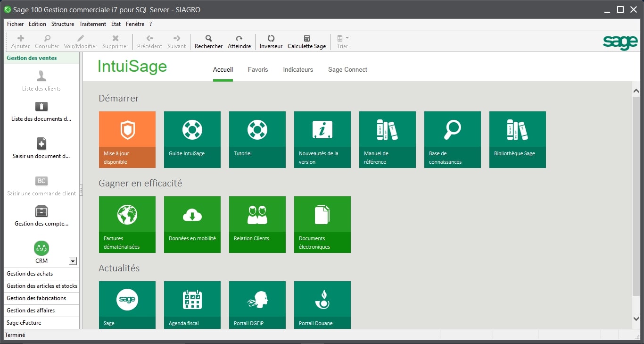Click the Atteindre toolbar icon

pyautogui.click(x=239, y=42)
